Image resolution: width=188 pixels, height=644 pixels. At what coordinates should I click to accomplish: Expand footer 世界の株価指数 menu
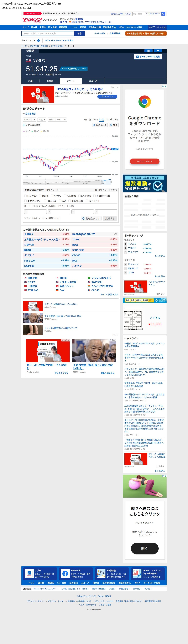pos(99,589)
